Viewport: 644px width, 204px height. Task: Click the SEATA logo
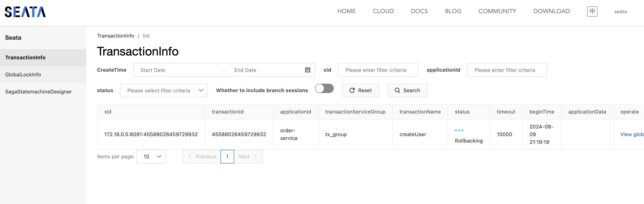click(25, 12)
